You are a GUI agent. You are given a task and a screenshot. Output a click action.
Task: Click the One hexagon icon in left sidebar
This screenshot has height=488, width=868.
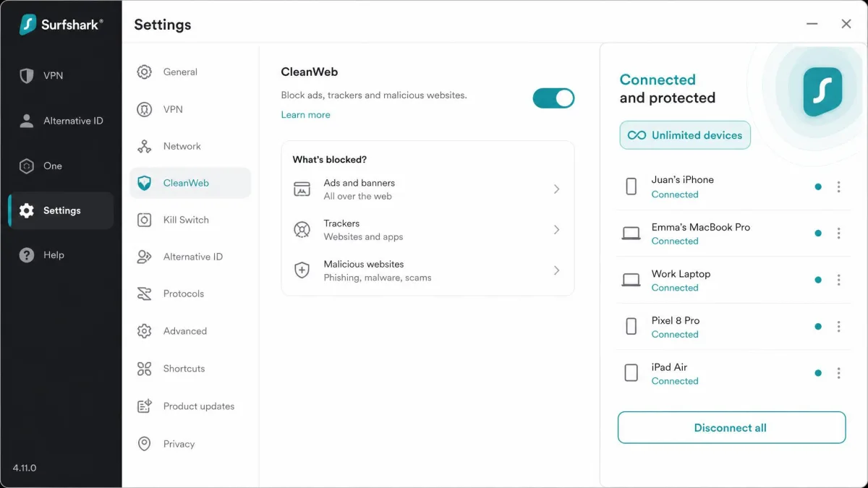27,166
